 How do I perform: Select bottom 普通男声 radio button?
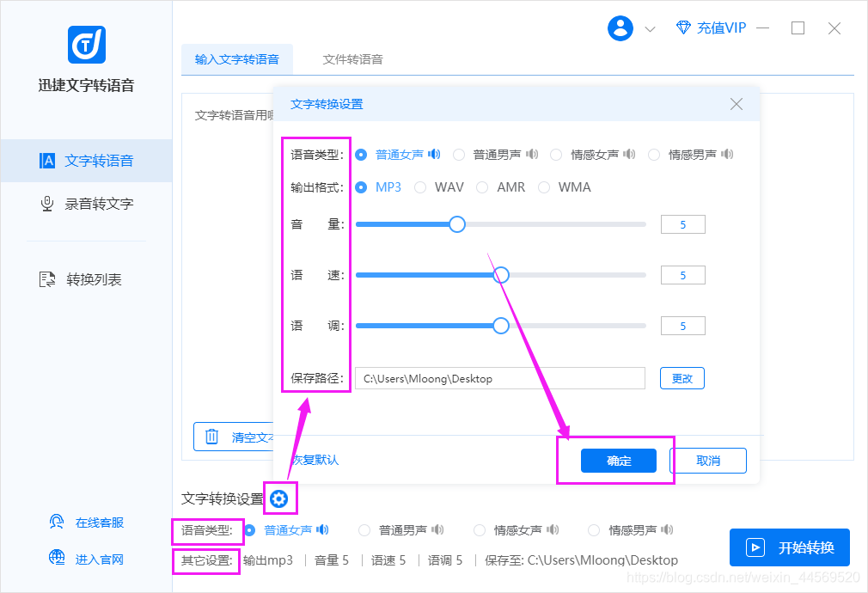pyautogui.click(x=364, y=530)
